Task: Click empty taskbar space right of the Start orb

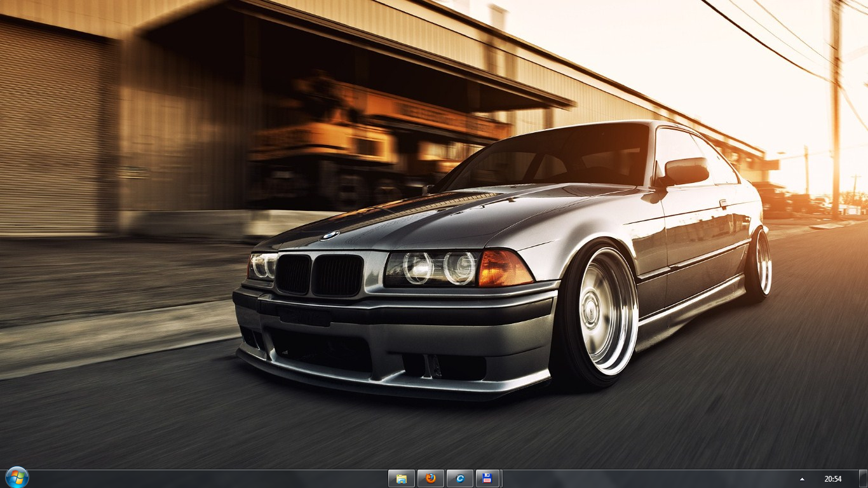Action: click(191, 479)
